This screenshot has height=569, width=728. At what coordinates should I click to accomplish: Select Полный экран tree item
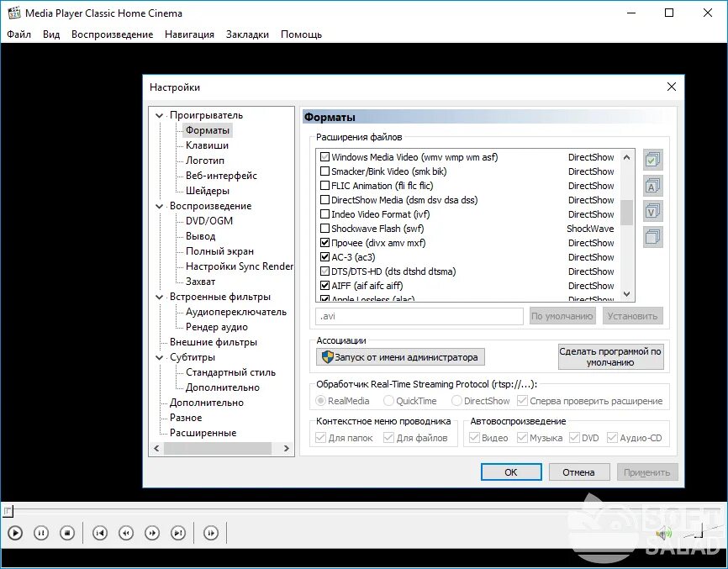coord(219,251)
